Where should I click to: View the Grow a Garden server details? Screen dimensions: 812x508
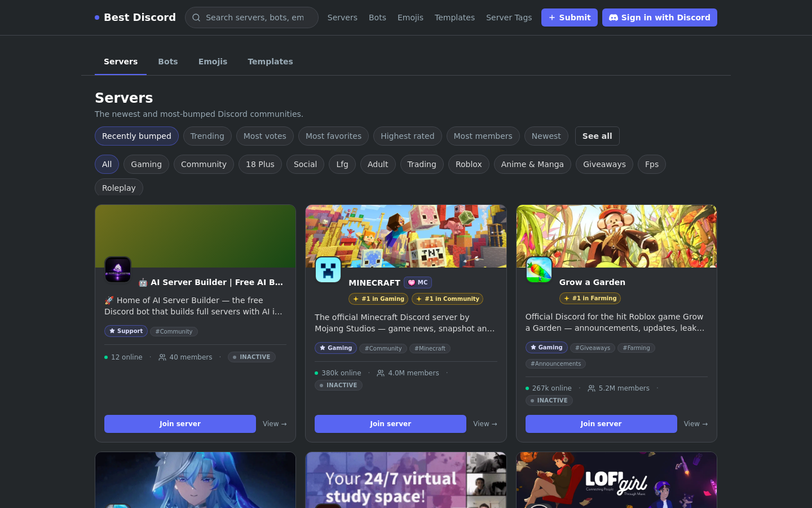point(696,424)
